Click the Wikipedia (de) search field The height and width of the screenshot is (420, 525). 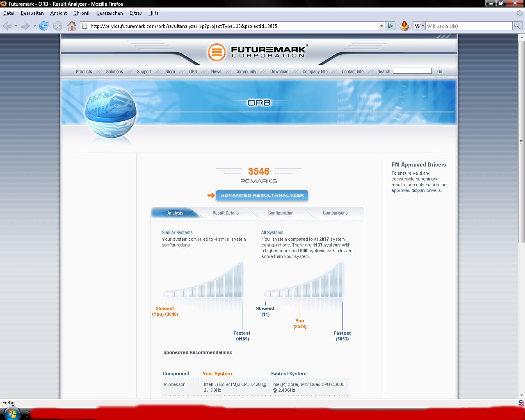469,26
